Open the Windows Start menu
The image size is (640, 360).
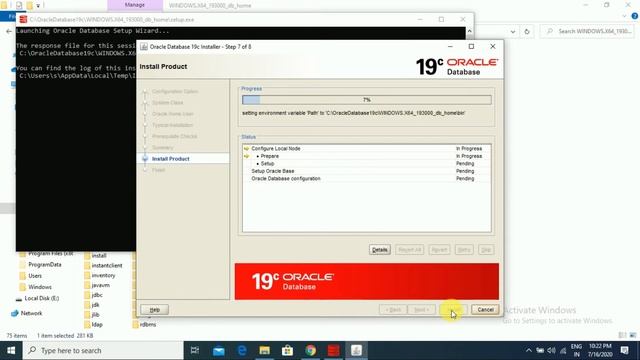point(11,351)
